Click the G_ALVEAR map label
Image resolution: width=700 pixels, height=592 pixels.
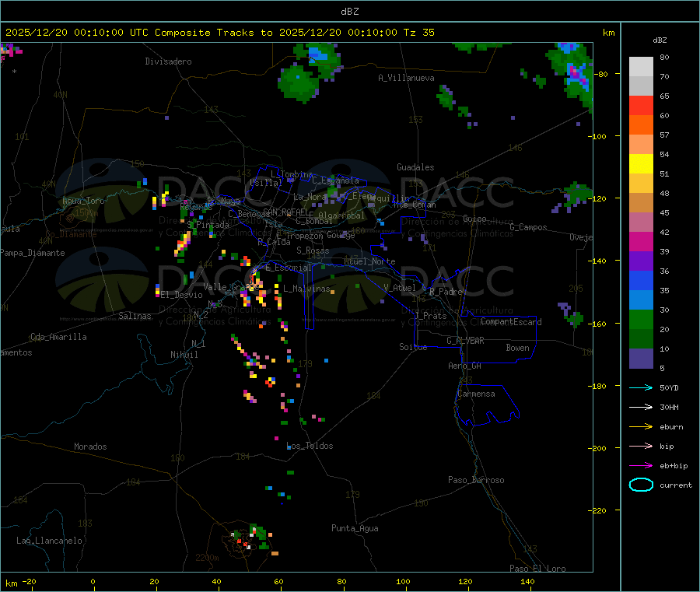(x=465, y=341)
